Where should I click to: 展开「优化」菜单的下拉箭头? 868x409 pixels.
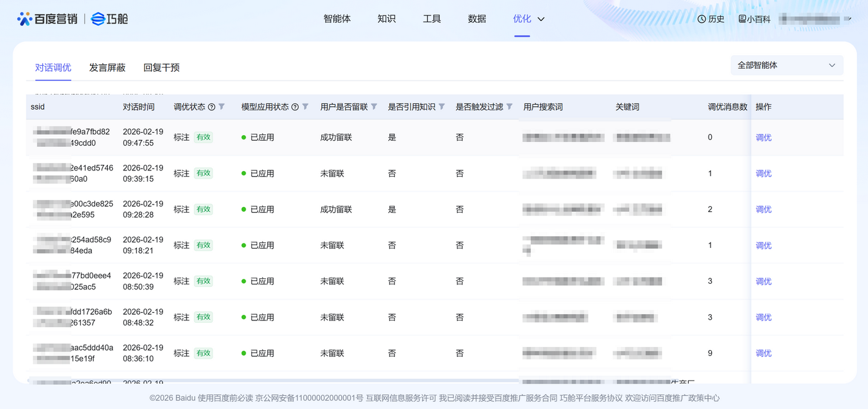[540, 19]
